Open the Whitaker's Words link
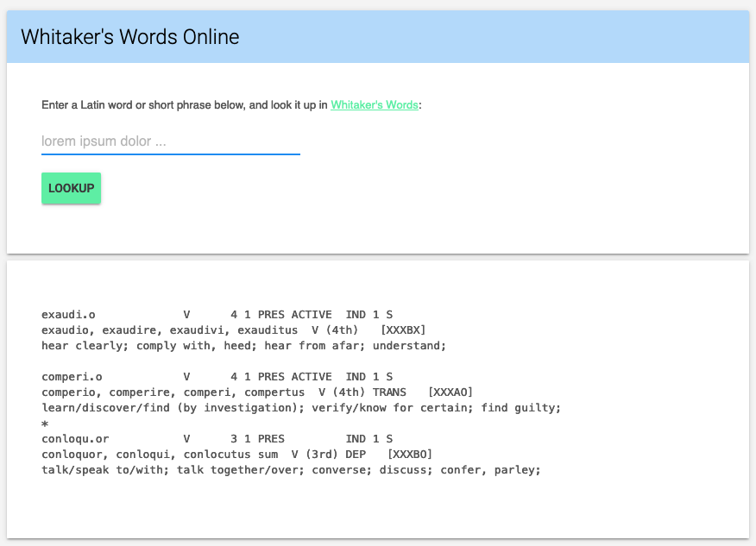 (375, 105)
